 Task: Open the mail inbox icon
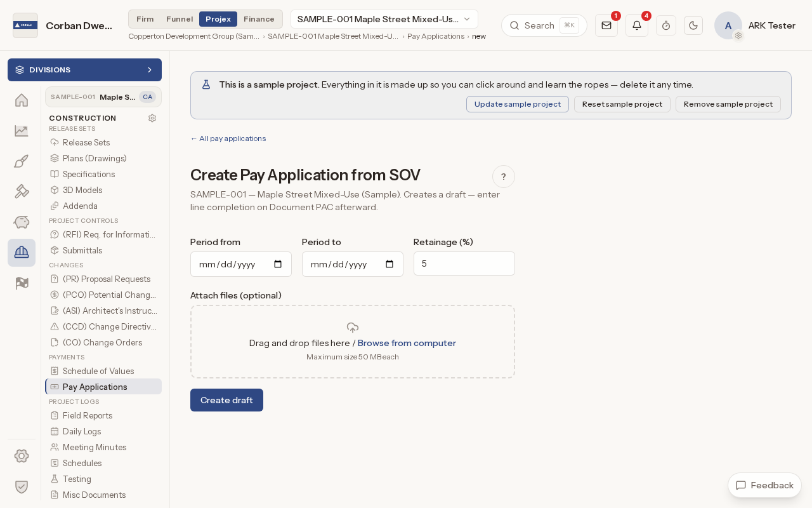tap(606, 25)
